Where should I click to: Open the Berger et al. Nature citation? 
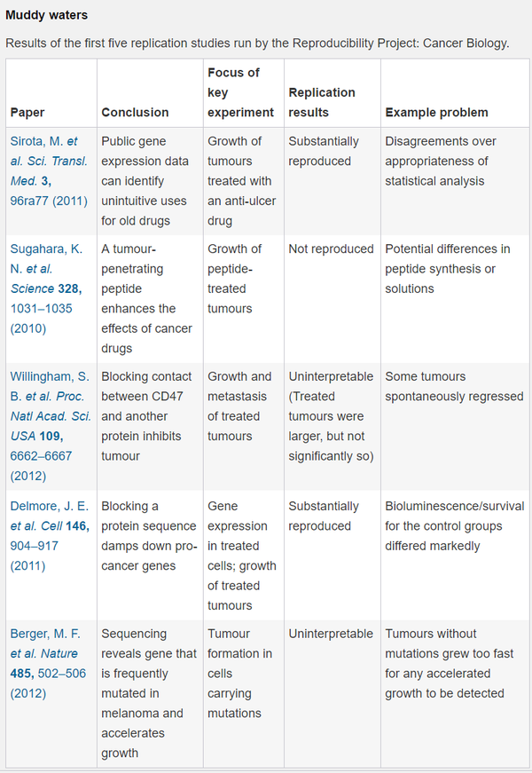[48, 663]
